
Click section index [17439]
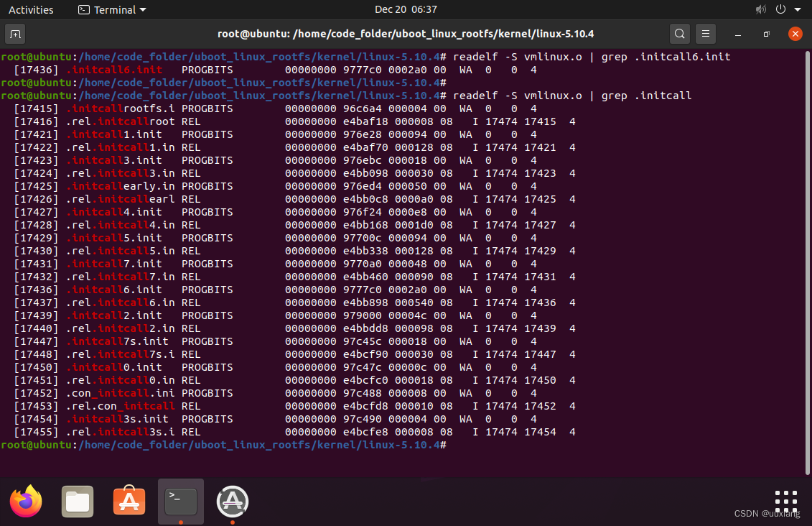tap(36, 316)
